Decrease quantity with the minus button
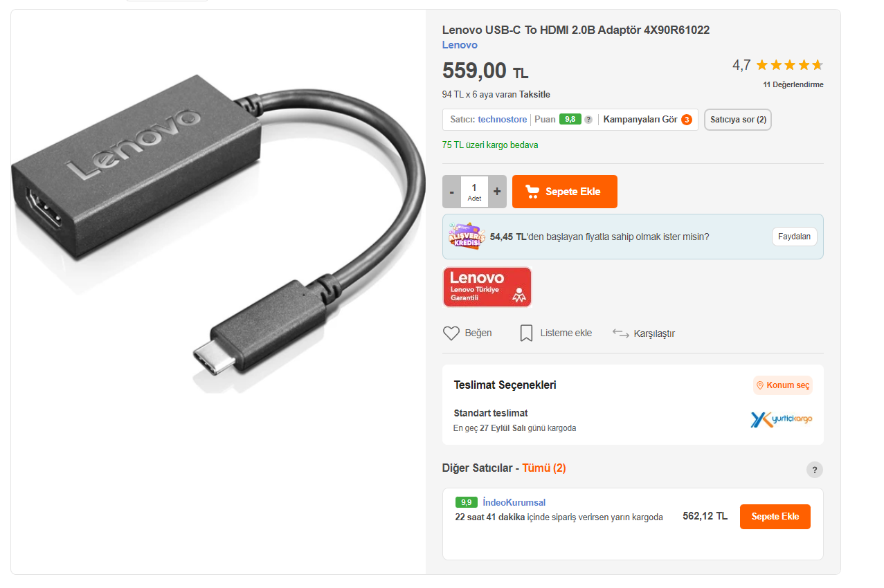This screenshot has height=588, width=884. [452, 192]
